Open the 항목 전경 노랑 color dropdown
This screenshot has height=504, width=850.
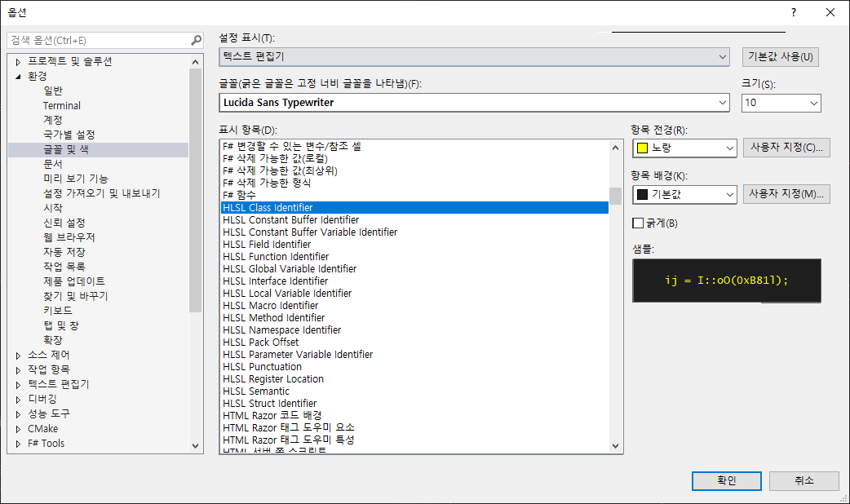point(684,148)
